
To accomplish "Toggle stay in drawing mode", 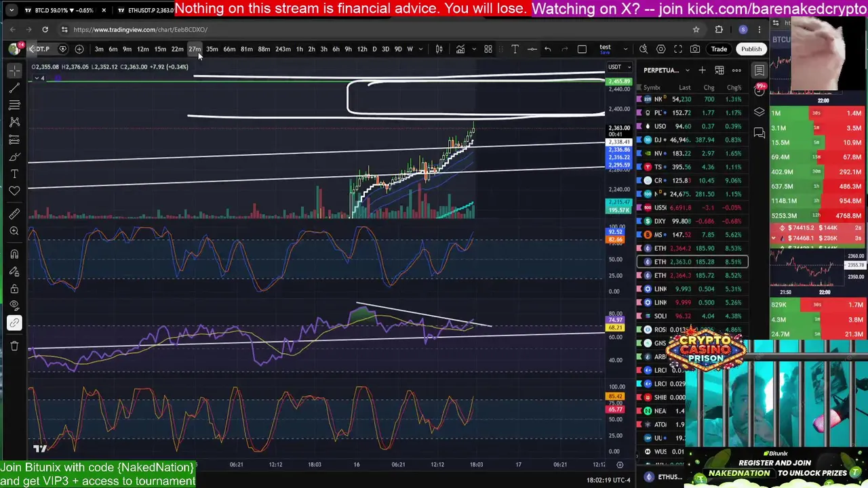I will 14,271.
